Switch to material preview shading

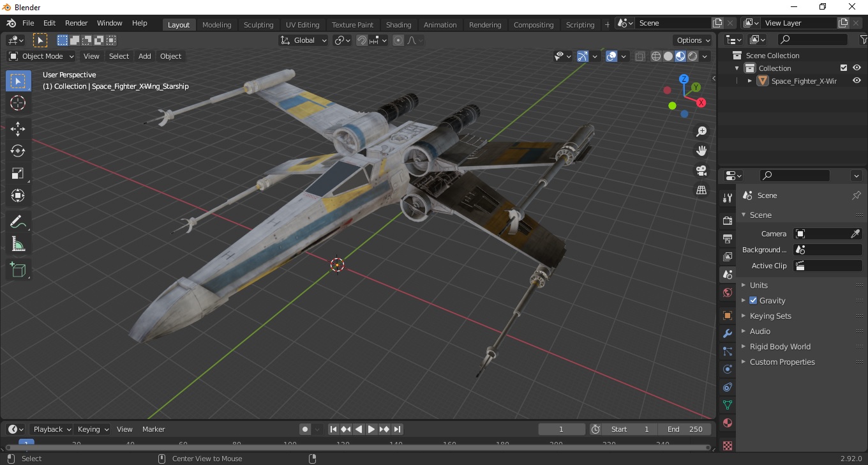pos(680,56)
